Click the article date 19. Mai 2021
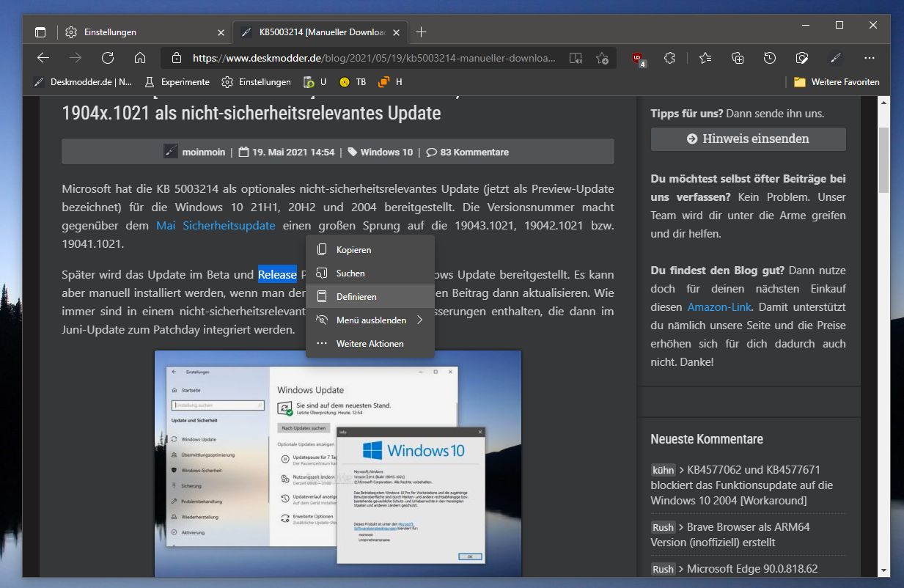The width and height of the screenshot is (904, 588). pyautogui.click(x=293, y=152)
